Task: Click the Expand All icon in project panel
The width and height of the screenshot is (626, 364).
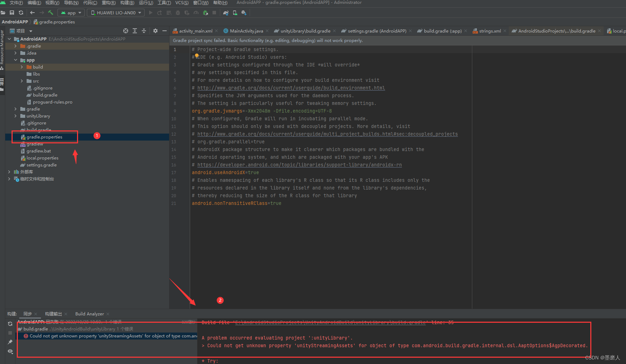Action: point(135,31)
